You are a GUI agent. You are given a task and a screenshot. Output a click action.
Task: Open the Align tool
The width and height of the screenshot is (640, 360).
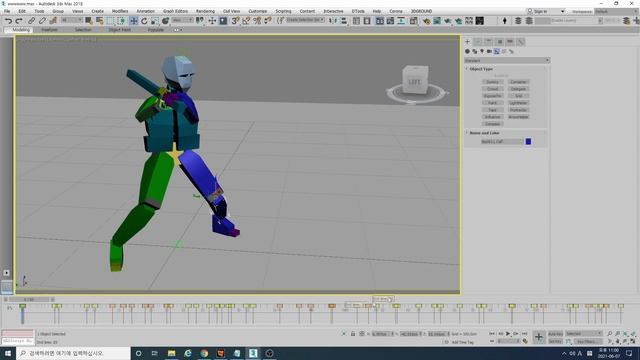(x=344, y=21)
